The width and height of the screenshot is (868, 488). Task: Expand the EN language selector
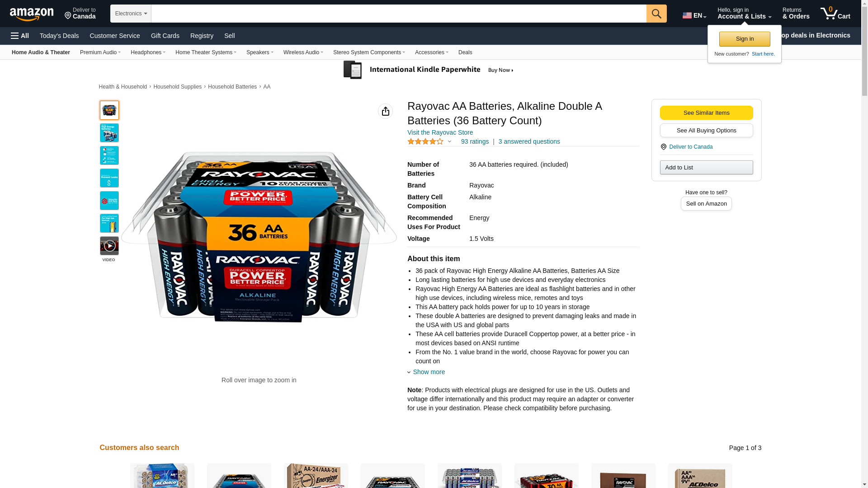point(694,15)
